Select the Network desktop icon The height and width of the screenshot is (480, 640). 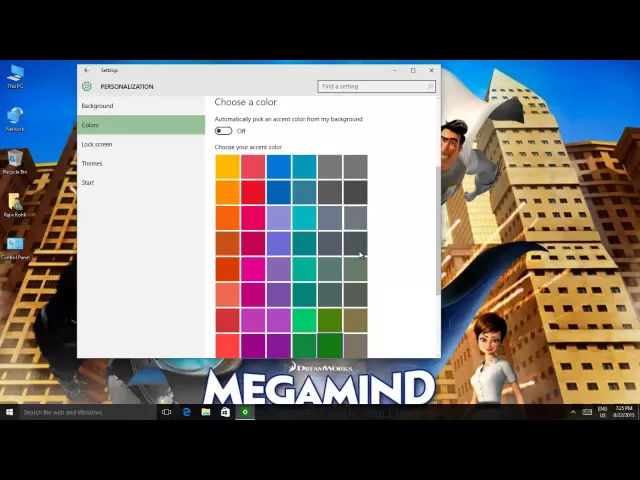coord(15,119)
